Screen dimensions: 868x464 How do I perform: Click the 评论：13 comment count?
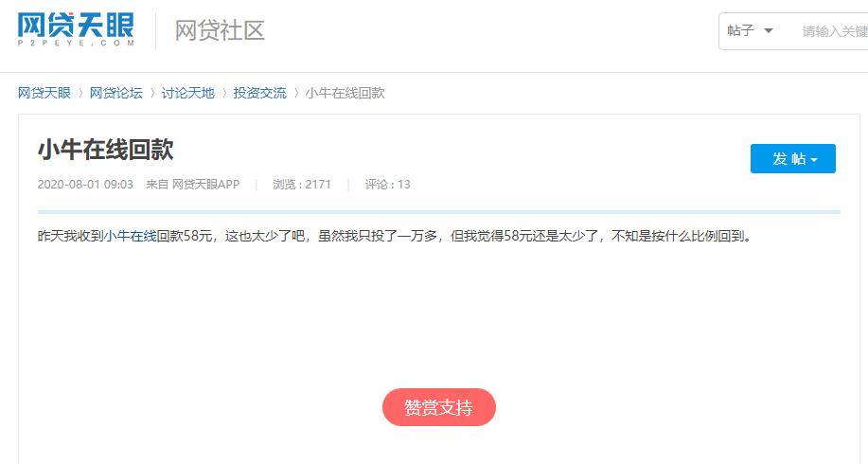(x=387, y=185)
